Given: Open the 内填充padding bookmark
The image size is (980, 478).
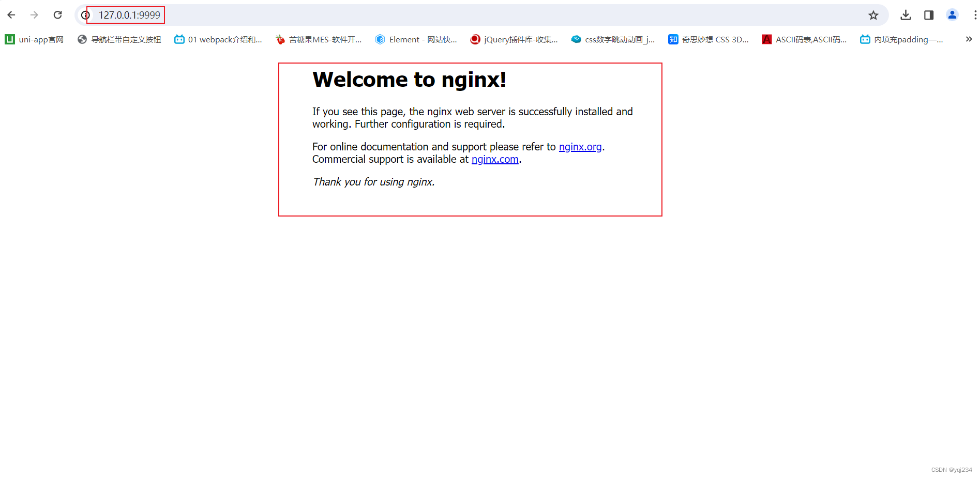Looking at the screenshot, I should (901, 39).
